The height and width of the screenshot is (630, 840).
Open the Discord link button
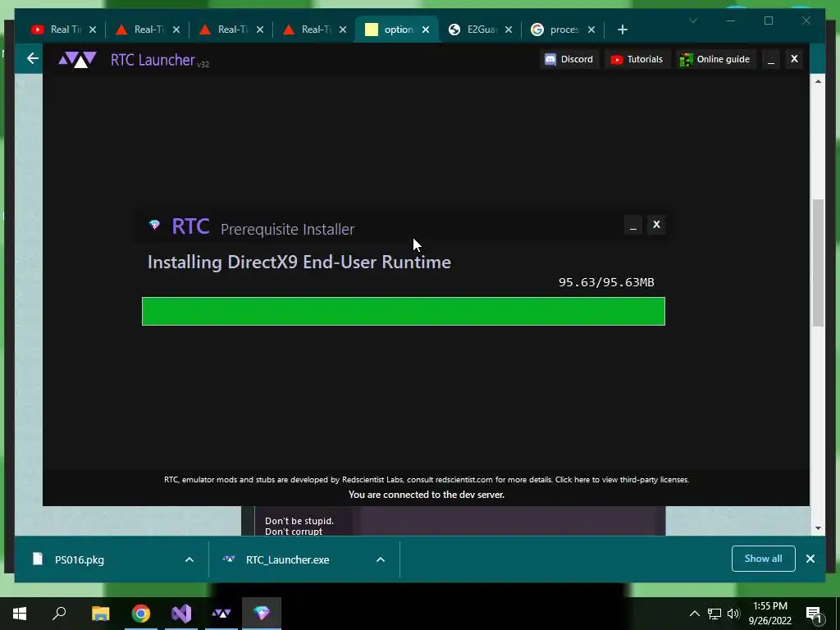569,59
